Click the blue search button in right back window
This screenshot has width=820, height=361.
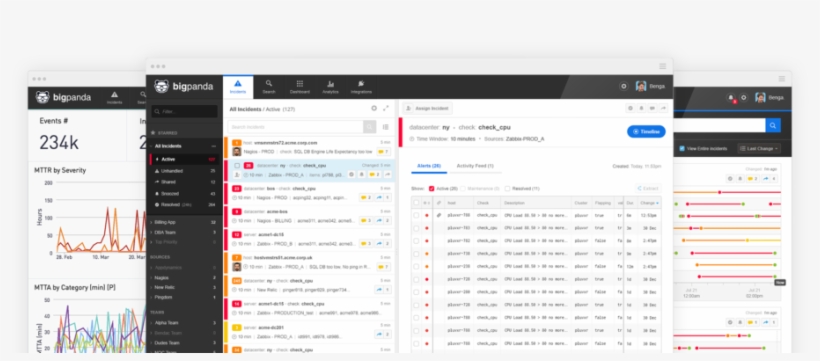pyautogui.click(x=773, y=125)
